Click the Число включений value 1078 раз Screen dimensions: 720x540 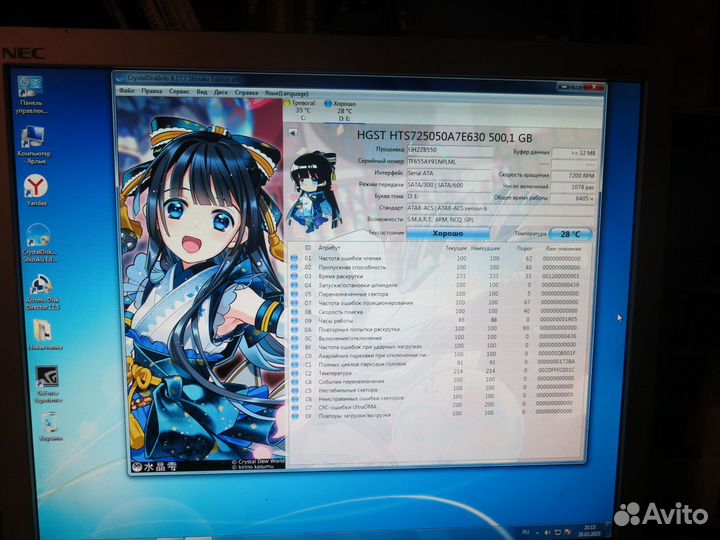coord(574,187)
